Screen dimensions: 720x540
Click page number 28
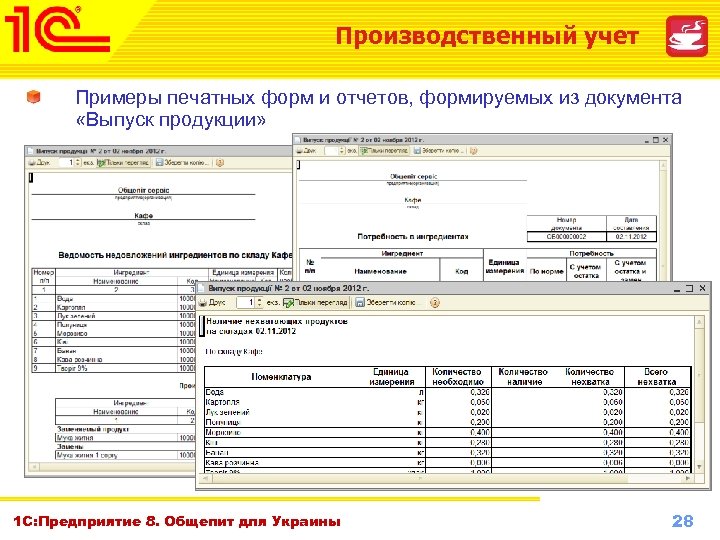[682, 521]
